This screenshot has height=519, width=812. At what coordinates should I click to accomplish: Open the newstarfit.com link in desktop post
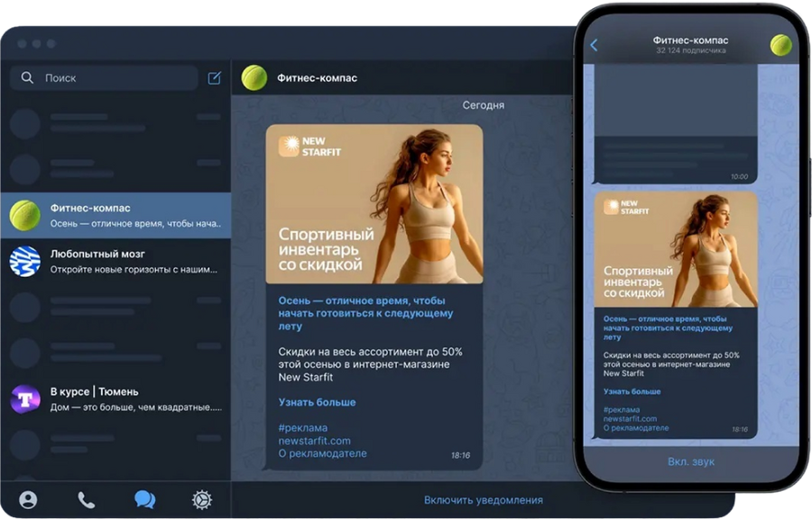point(314,440)
